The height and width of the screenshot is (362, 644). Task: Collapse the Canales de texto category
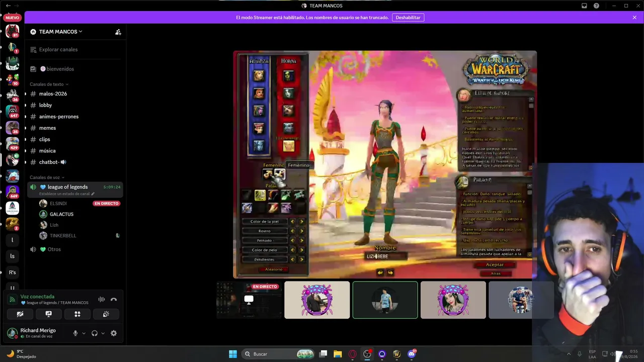tap(49, 84)
